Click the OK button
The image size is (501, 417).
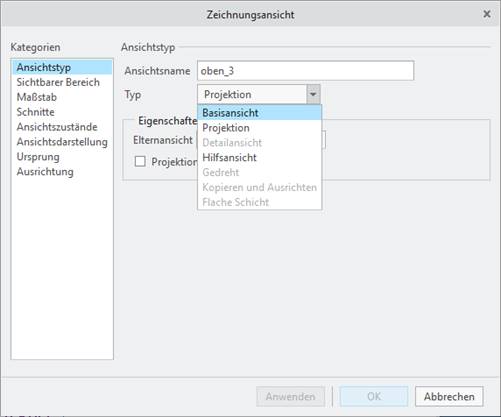(374, 397)
